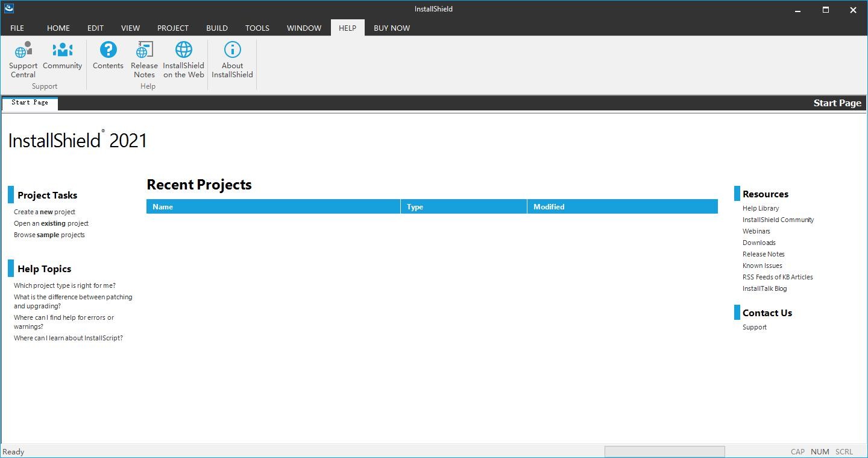868x458 pixels.
Task: Switch to the HOME ribbon tab
Action: click(x=58, y=28)
